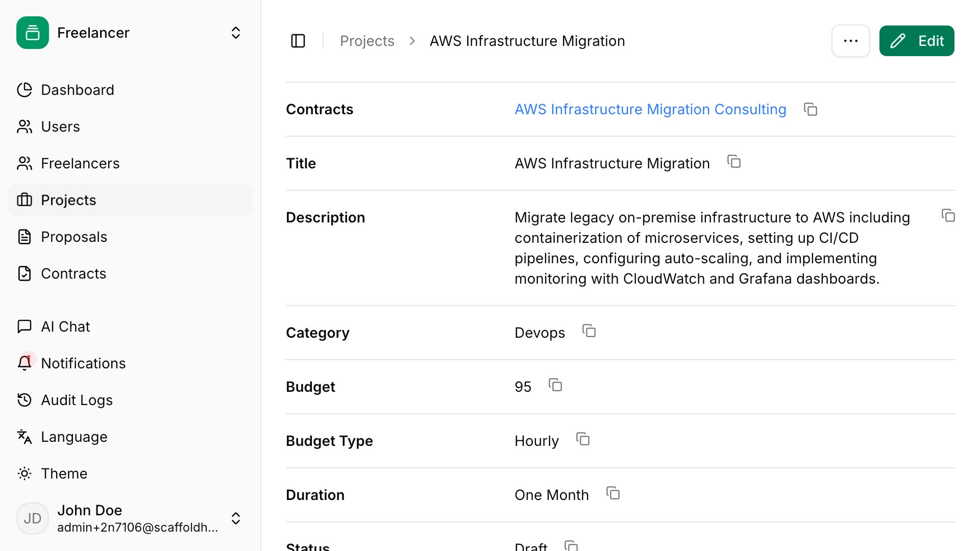Open AWS Infrastructure Migration Consulting link
The height and width of the screenshot is (551, 980).
point(650,109)
